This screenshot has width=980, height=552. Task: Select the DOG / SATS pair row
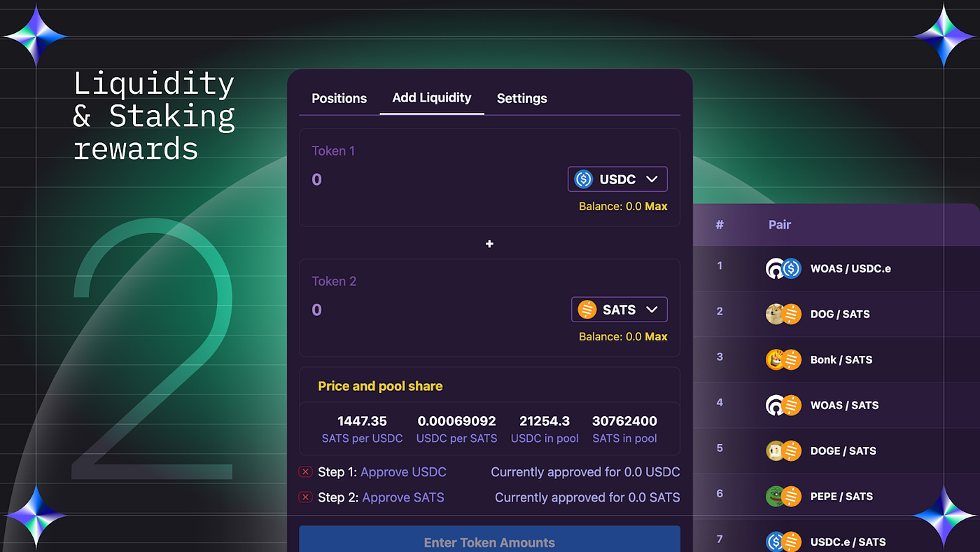(836, 314)
